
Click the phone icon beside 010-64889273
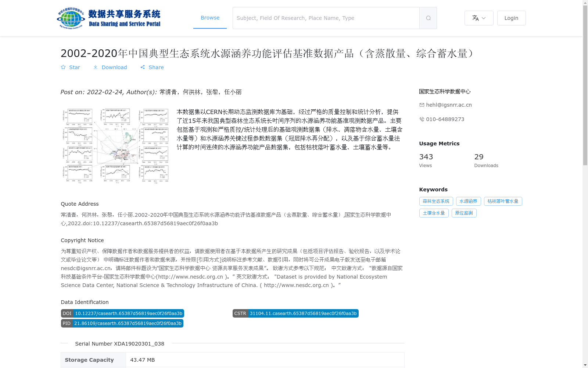point(422,119)
